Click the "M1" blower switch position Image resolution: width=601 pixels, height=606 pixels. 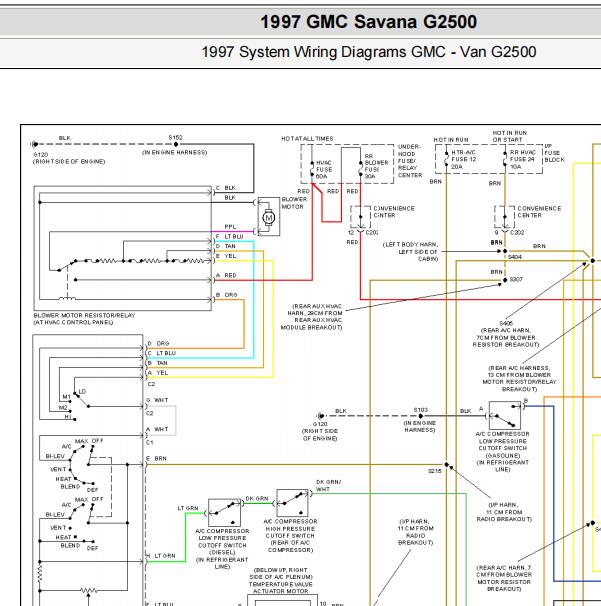pyautogui.click(x=66, y=397)
